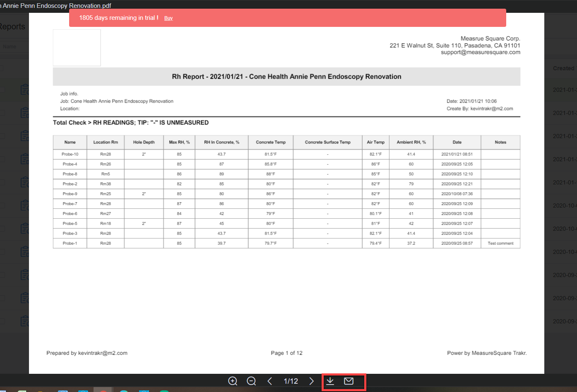Click the 2020/09/25 08:57 date cell
Screen dimensions: 577x392
(457, 244)
